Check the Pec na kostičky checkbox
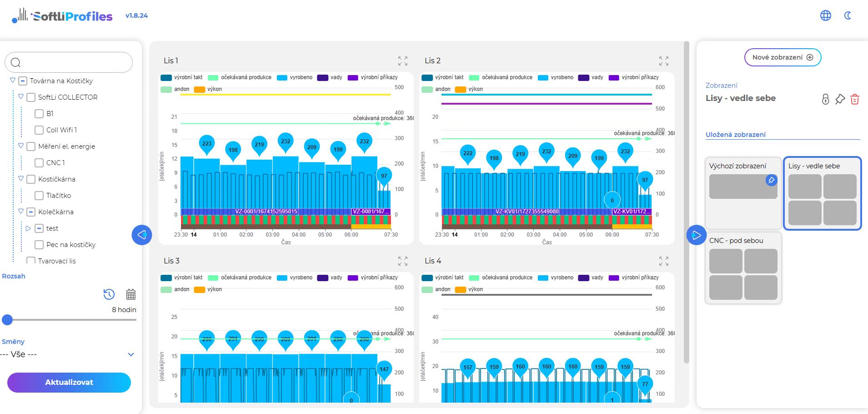Screen dimensions: 868x414 pyautogui.click(x=39, y=245)
